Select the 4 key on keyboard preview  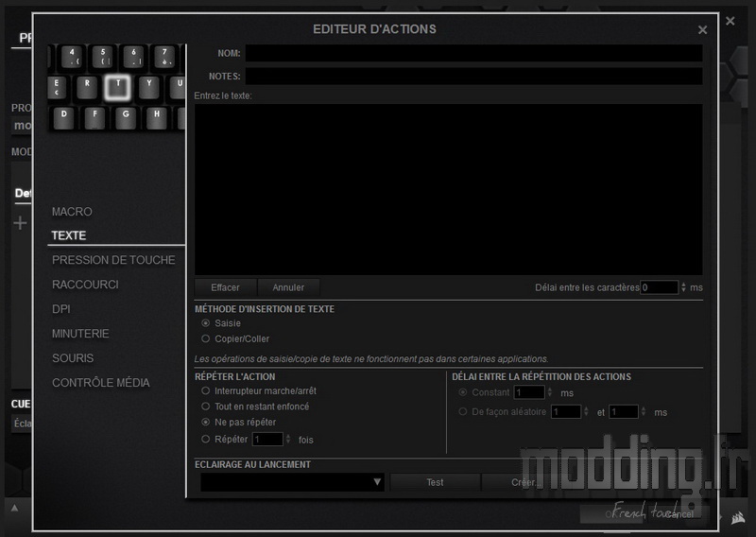tap(72, 57)
